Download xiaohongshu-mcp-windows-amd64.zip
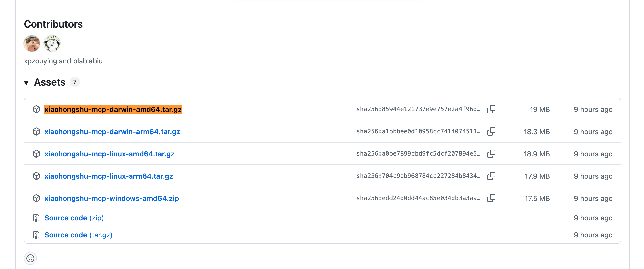Viewport: 644px width, 269px height. click(x=112, y=198)
